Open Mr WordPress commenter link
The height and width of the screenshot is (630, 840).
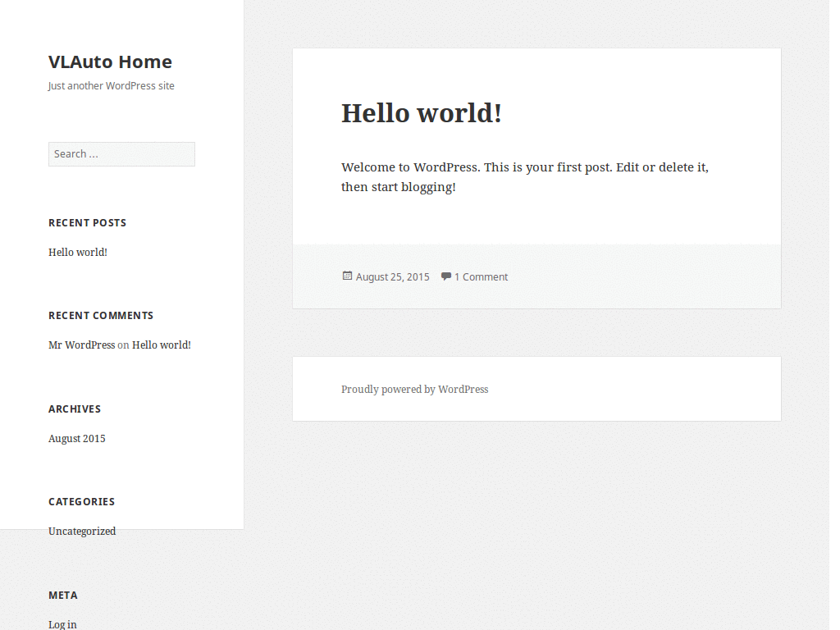tap(81, 345)
